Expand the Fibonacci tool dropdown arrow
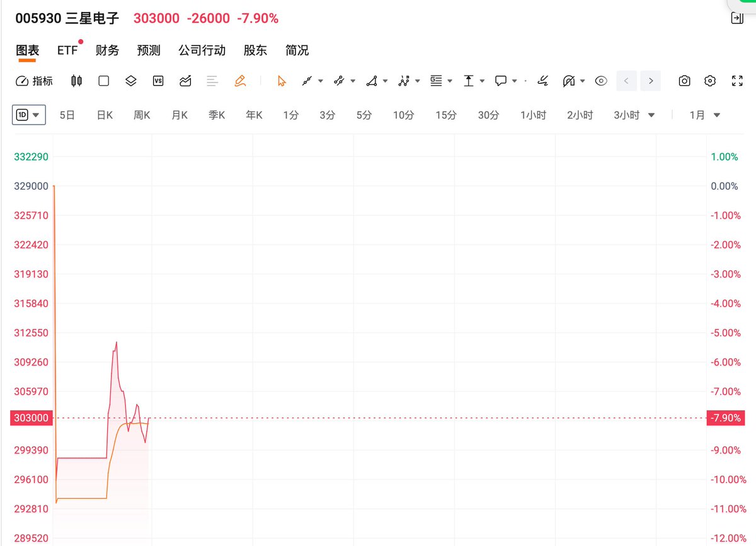This screenshot has height=546, width=756. (x=450, y=81)
